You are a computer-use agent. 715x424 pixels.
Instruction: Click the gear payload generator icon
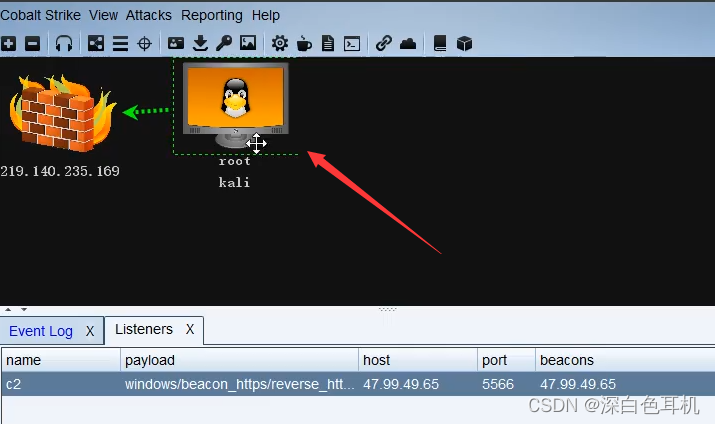(280, 44)
